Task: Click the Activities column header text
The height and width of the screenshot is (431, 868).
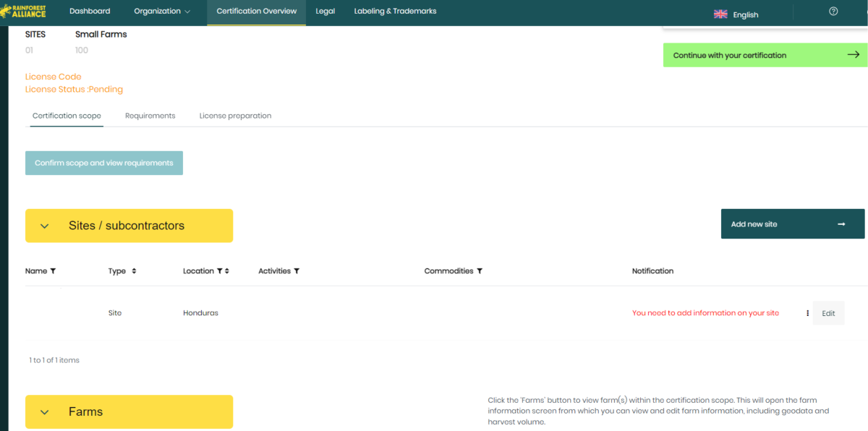Action: coord(274,271)
